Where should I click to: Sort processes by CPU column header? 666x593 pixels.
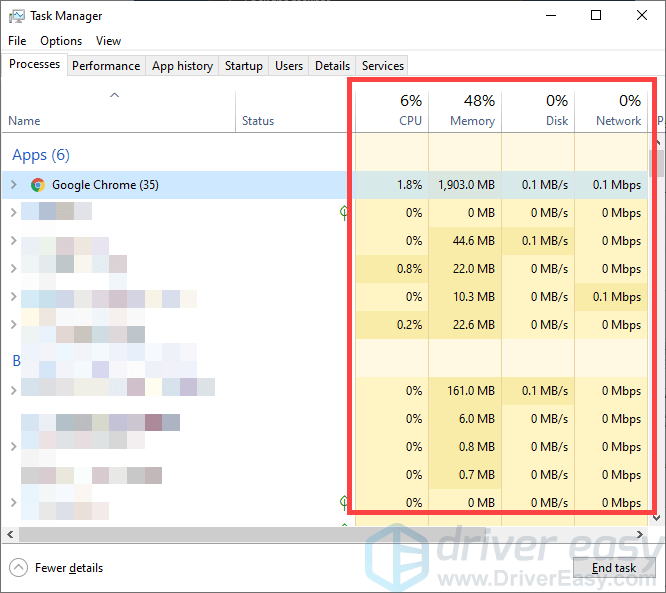[x=392, y=111]
